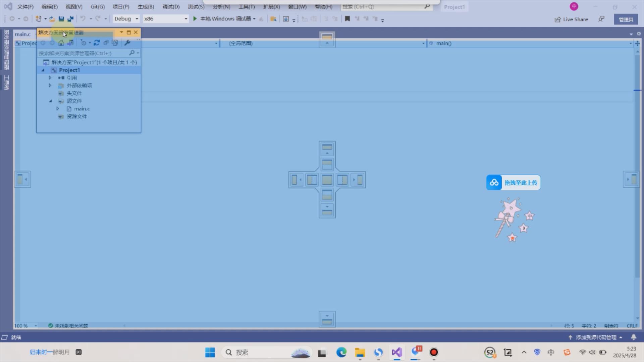
Task: Click the blue sync/refresh icon in Solution Explorer
Action: 97,43
